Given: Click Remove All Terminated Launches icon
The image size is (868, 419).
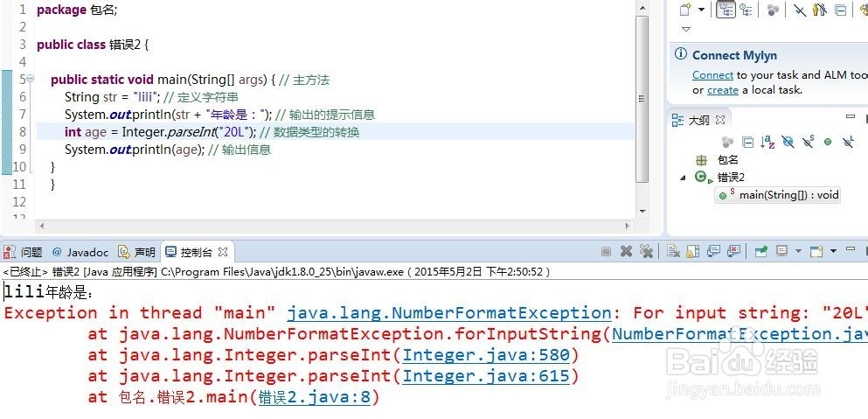Looking at the screenshot, I should click(x=646, y=252).
